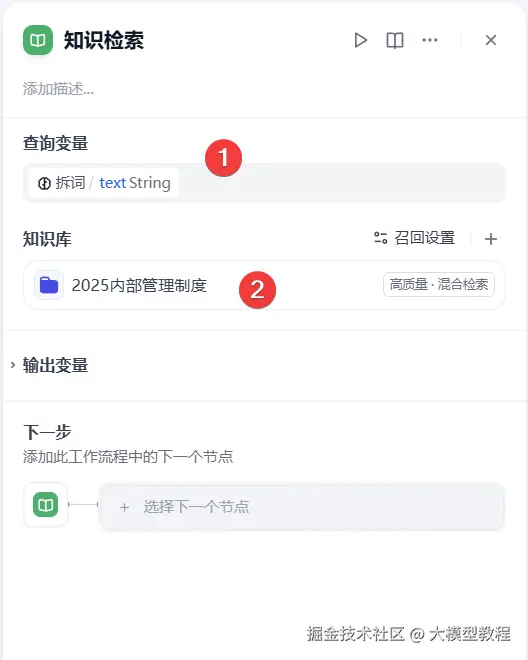
Task: Open the help docs book icon
Action: (395, 40)
